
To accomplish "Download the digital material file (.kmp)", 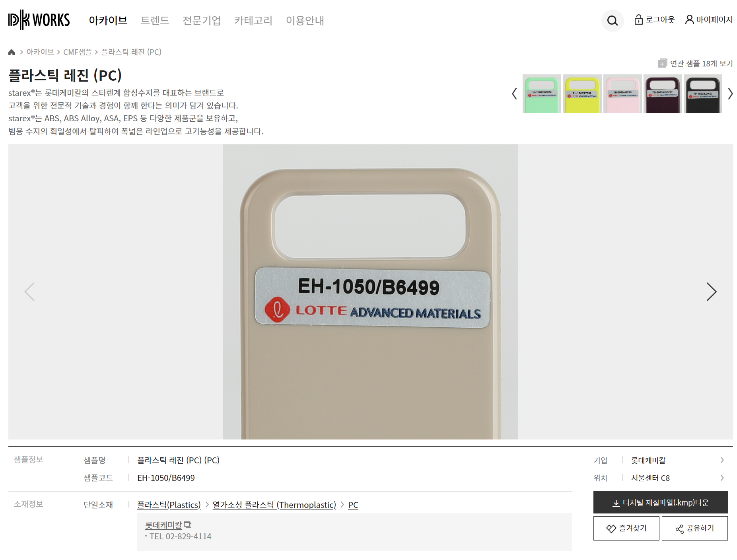I will pyautogui.click(x=660, y=502).
